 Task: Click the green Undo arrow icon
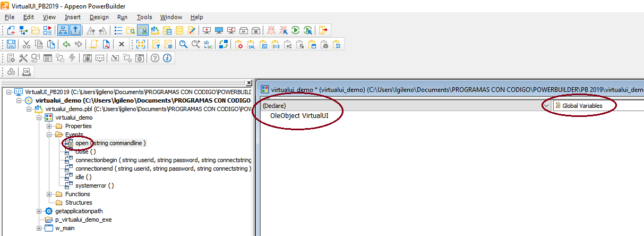[x=66, y=44]
